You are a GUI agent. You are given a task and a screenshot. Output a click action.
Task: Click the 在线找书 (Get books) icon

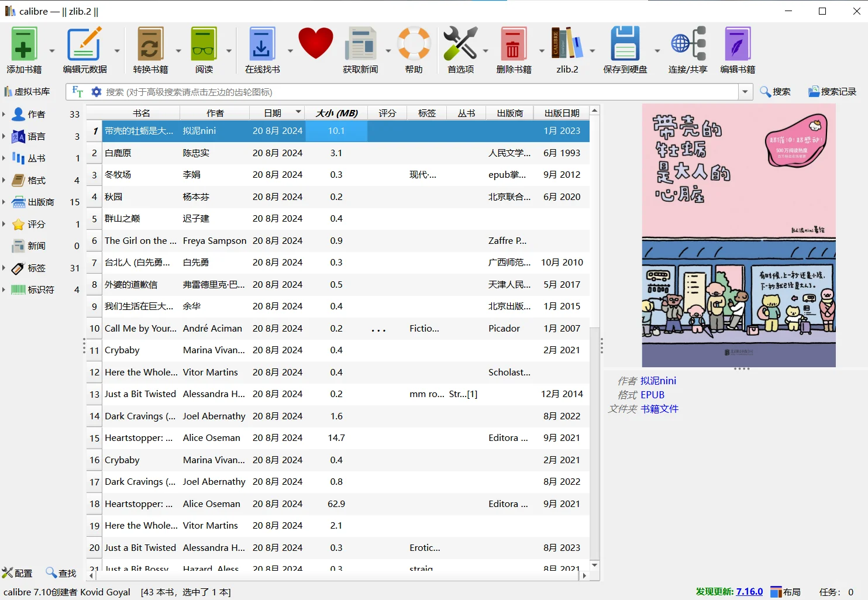(x=261, y=44)
